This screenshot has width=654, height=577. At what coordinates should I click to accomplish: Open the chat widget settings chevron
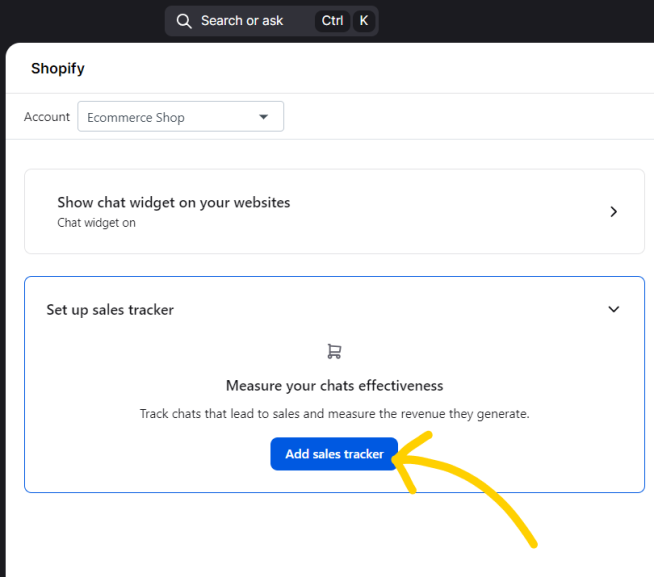point(613,212)
